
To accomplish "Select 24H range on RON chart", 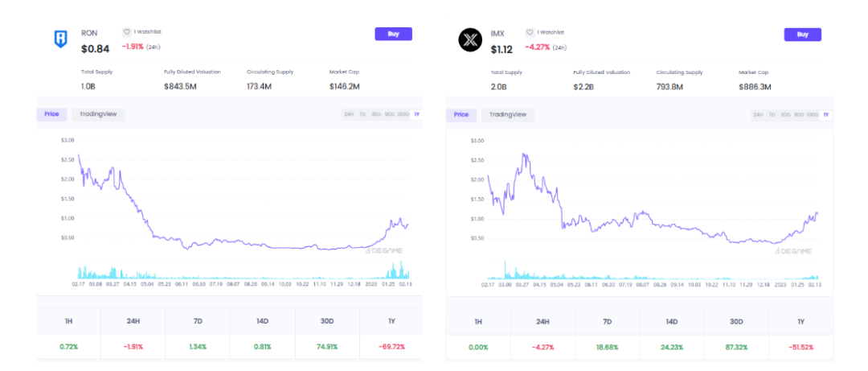I will click(349, 114).
